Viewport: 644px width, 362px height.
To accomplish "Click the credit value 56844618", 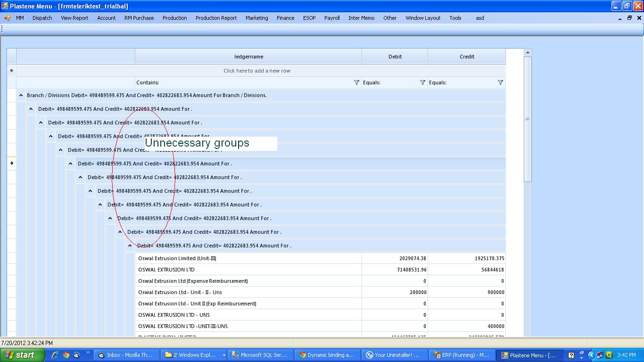I will click(x=492, y=270).
